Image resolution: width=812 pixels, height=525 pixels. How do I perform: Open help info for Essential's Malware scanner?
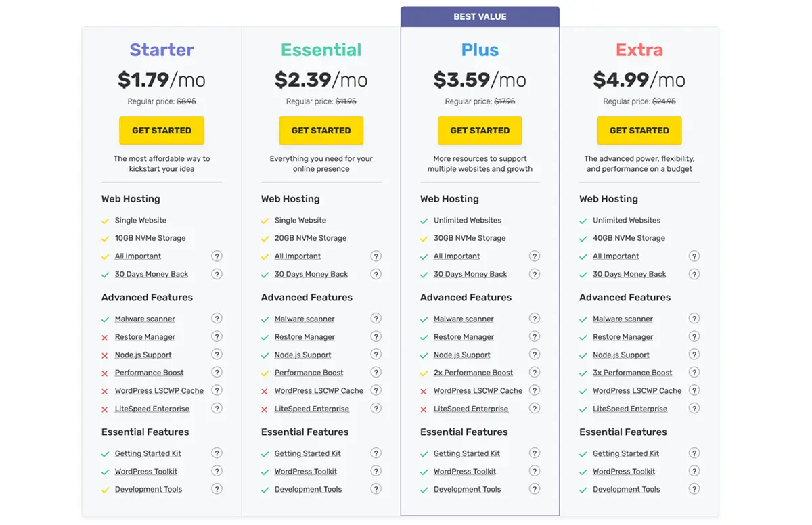[376, 318]
